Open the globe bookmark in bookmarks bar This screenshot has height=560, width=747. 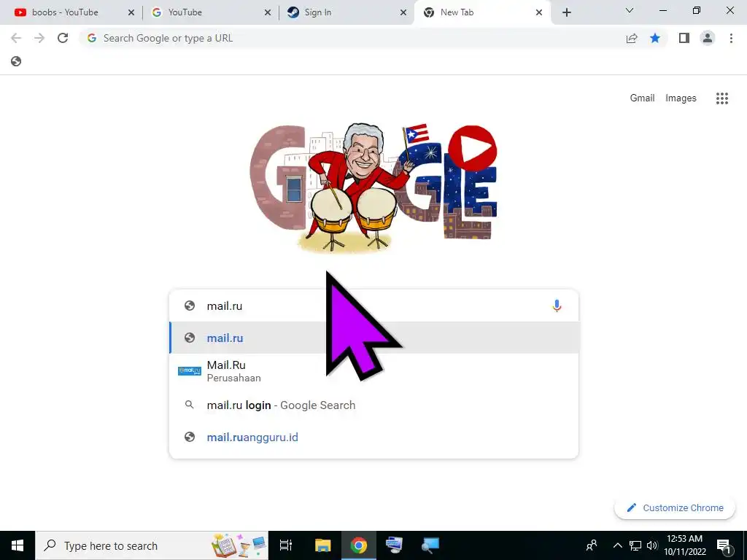point(16,61)
